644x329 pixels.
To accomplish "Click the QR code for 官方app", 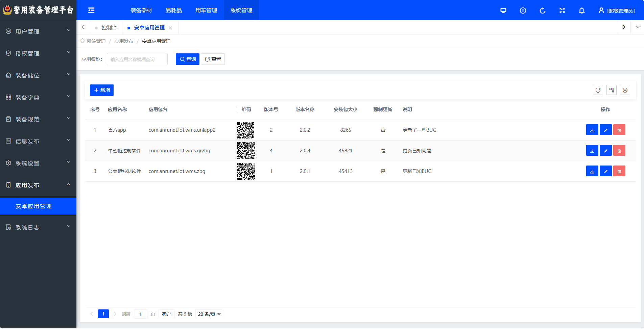I will point(245,130).
